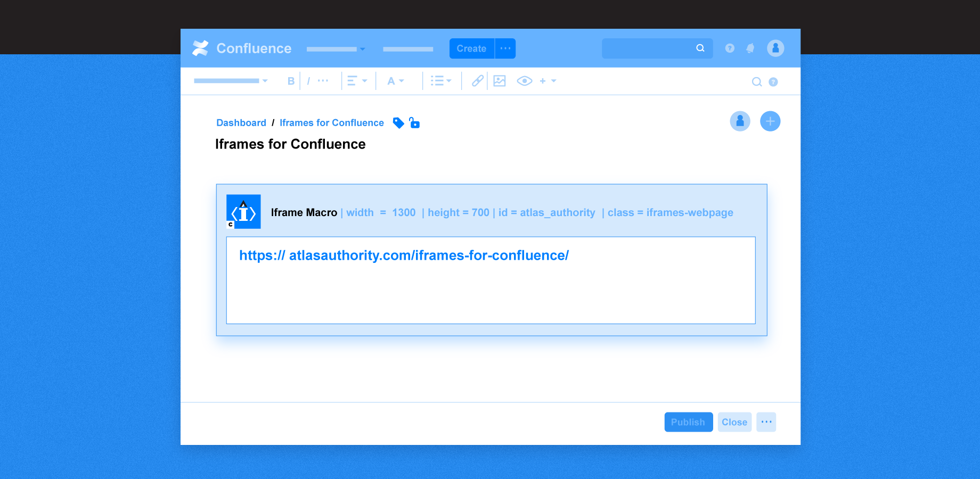Open the insert more content plus dropdown
The image size is (980, 479).
pyautogui.click(x=548, y=81)
